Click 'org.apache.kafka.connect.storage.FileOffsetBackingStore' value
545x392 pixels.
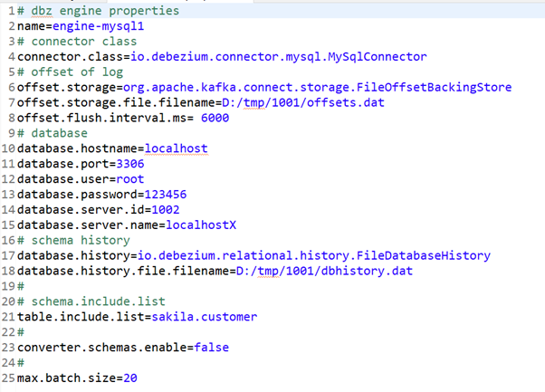click(318, 87)
